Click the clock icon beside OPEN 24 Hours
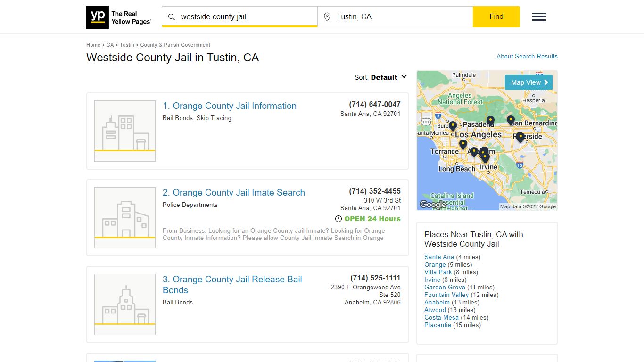This screenshot has height=362, width=644. (338, 219)
